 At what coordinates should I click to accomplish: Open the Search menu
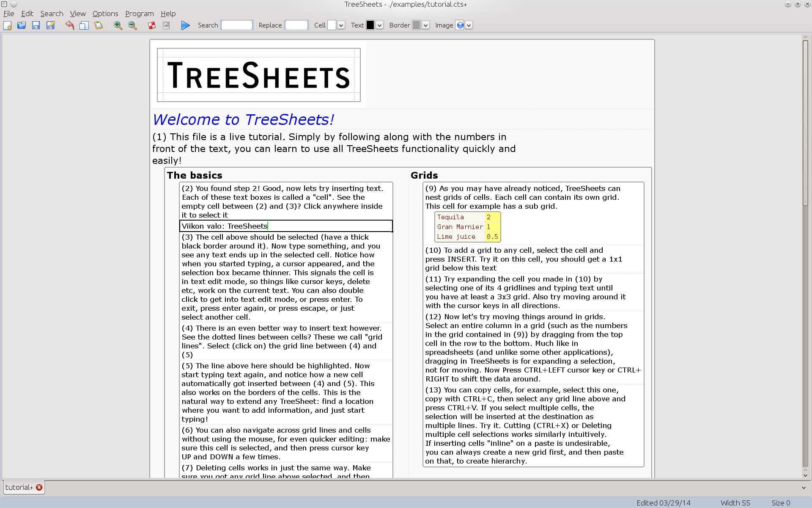[x=52, y=14]
